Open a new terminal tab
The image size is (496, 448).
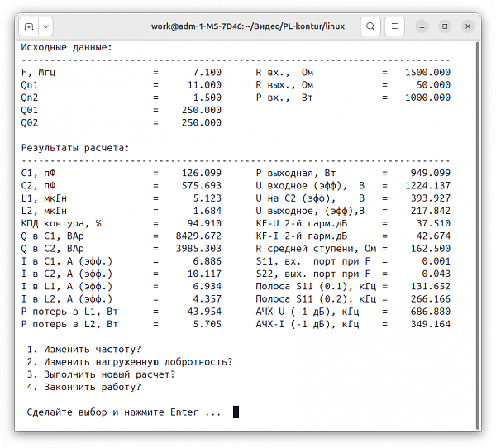pos(29,26)
